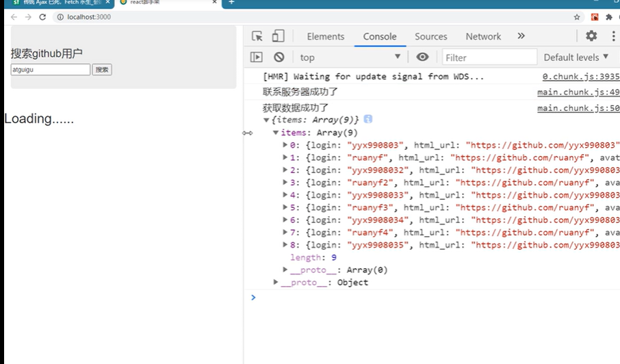Click the blue info badge beside items object
Viewport: 620px width, 364px height.
(x=367, y=119)
